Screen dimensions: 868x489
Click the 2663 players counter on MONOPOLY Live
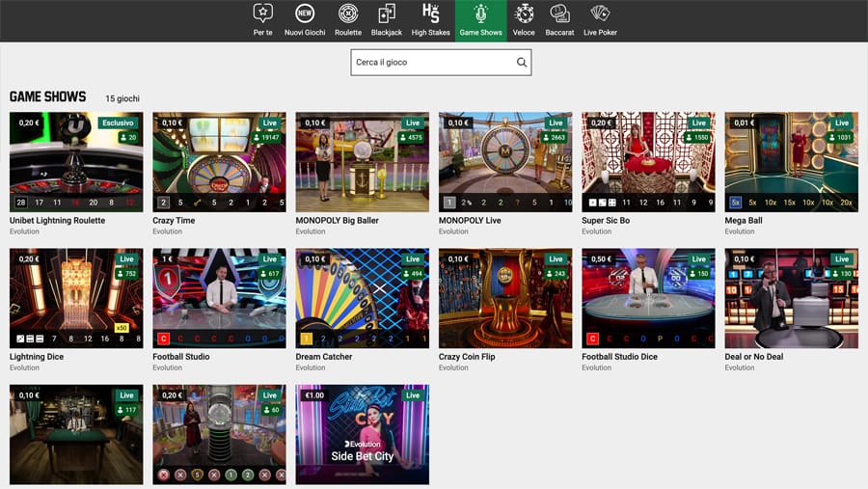[555, 137]
